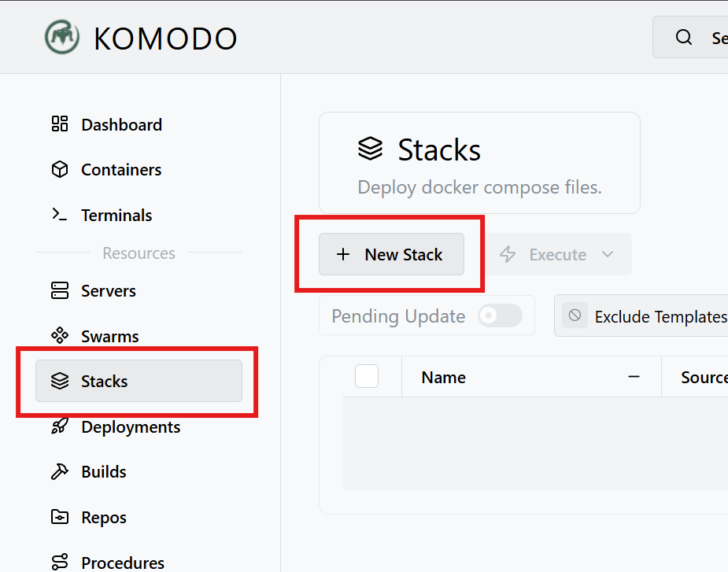Open the Containers cube icon
The width and height of the screenshot is (728, 572).
click(x=60, y=169)
